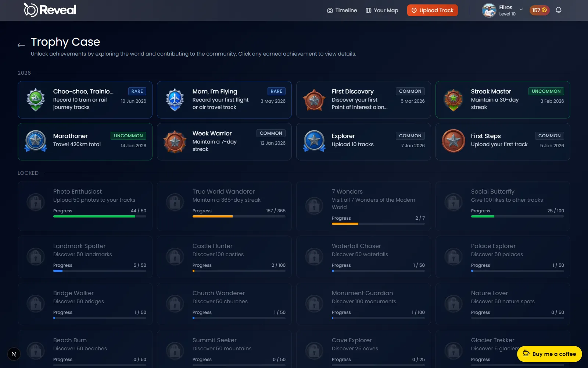
Task: Click the Glacier Trekker lock icon
Action: click(x=453, y=351)
